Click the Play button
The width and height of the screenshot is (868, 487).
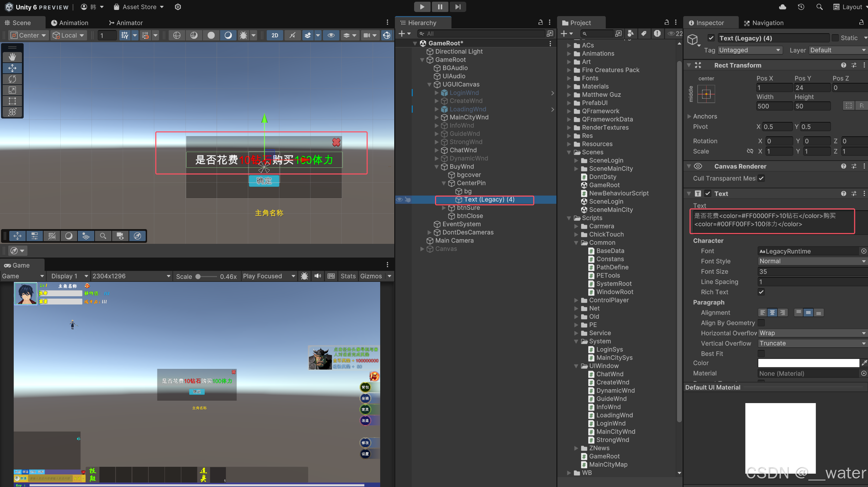[422, 7]
